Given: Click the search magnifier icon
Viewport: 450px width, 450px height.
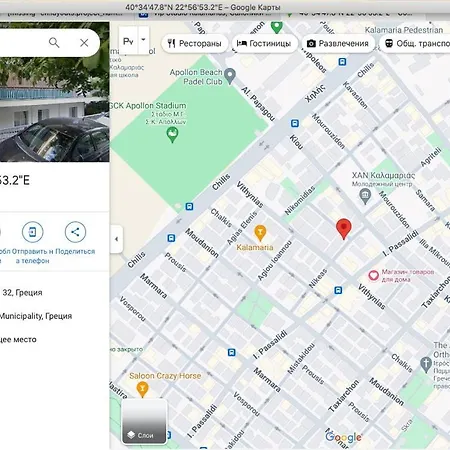Looking at the screenshot, I should click(x=54, y=43).
